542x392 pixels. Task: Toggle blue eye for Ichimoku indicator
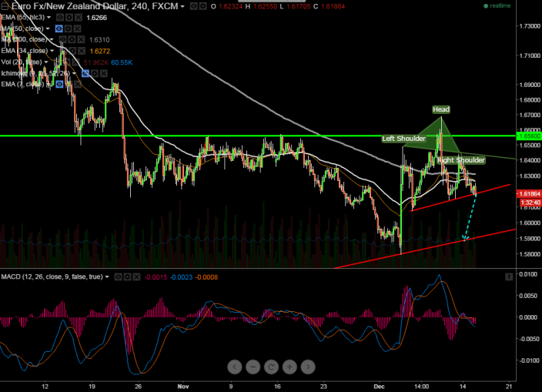(x=85, y=73)
